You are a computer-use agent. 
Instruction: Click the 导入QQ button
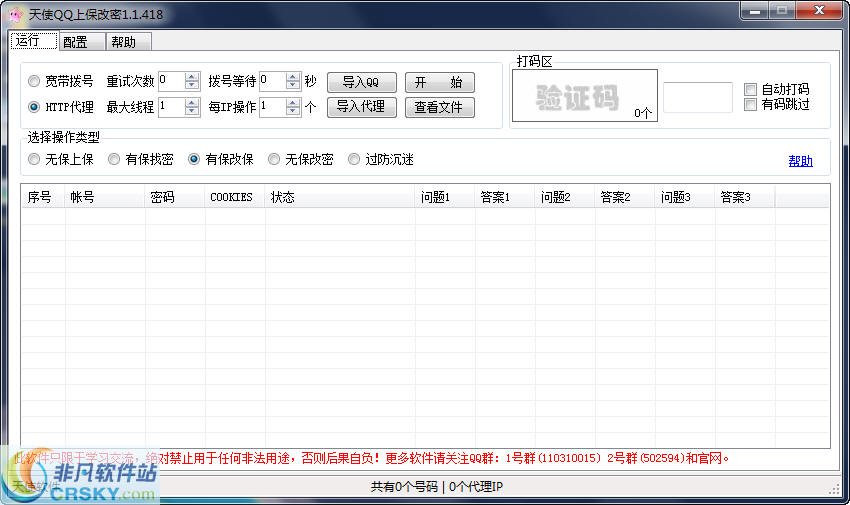pyautogui.click(x=362, y=82)
